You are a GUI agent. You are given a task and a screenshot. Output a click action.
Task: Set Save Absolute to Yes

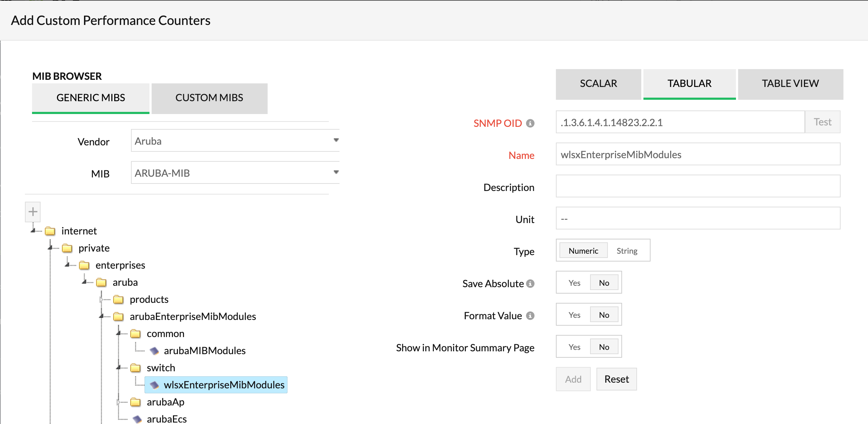[574, 282]
